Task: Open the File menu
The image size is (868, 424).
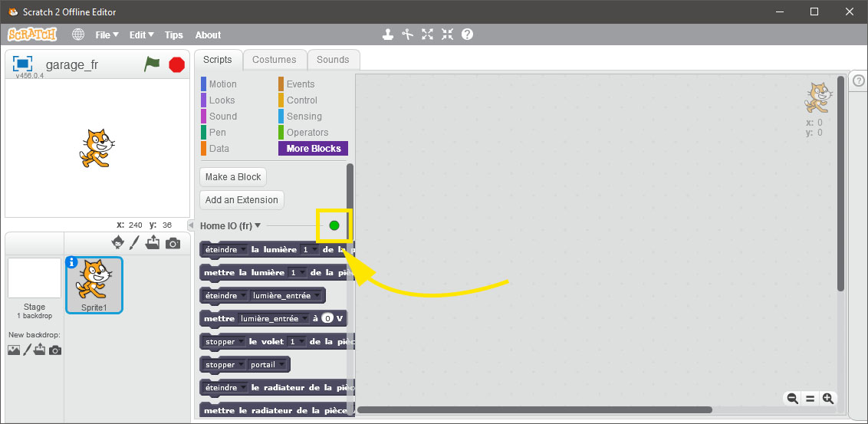Action: (x=107, y=35)
